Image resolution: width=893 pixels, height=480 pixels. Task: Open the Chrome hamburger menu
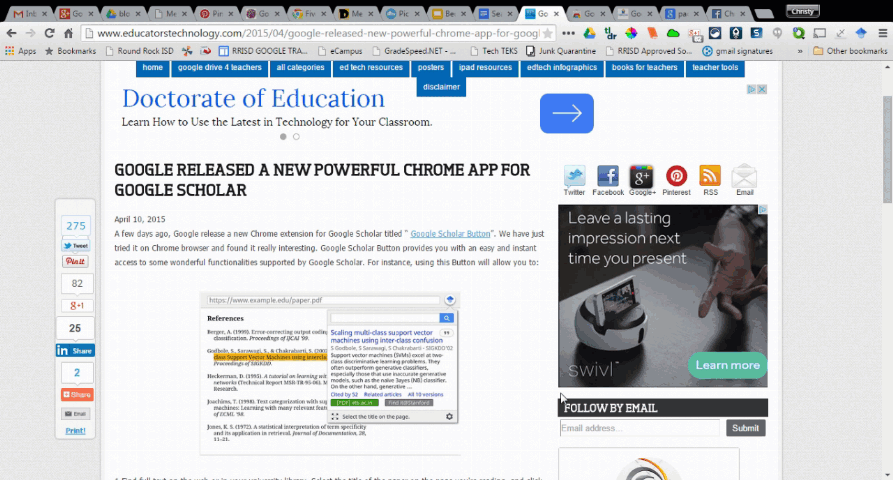(x=882, y=33)
